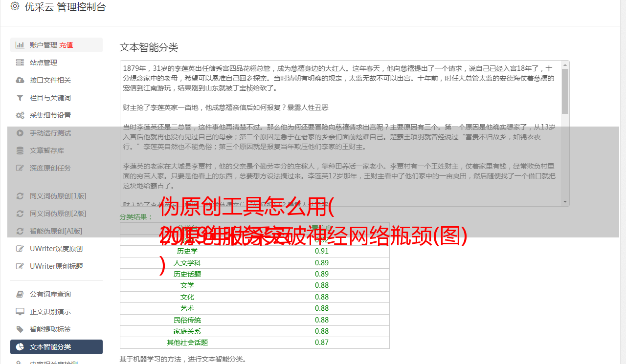Click the red 充值 recharge link
This screenshot has height=364, width=626.
click(x=66, y=45)
